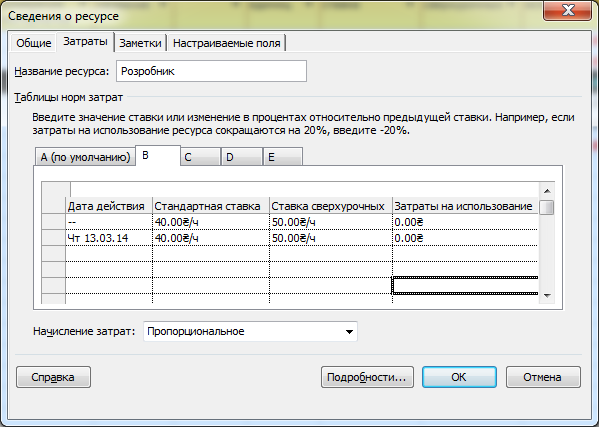
Task: Confirm with the ОК button
Action: point(459,377)
